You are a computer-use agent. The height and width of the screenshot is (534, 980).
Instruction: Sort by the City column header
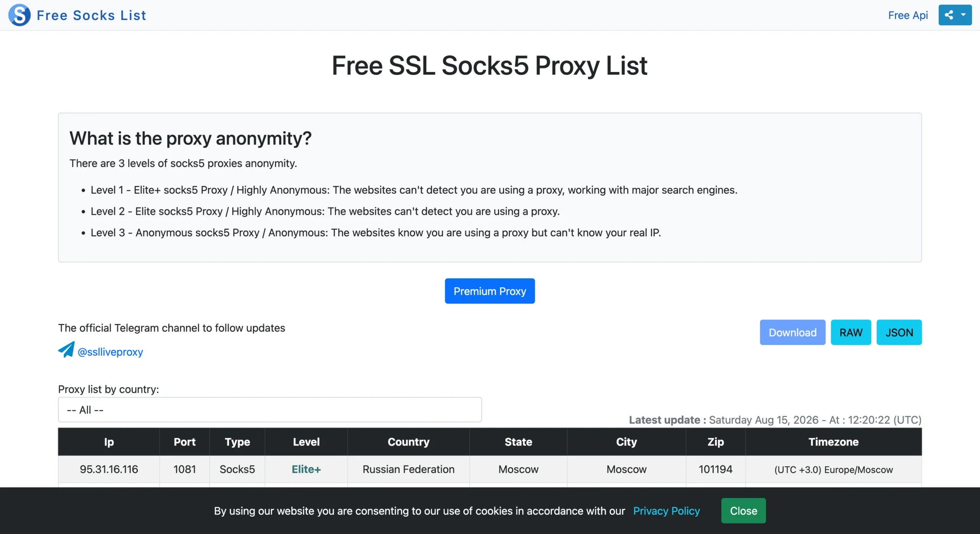coord(626,442)
